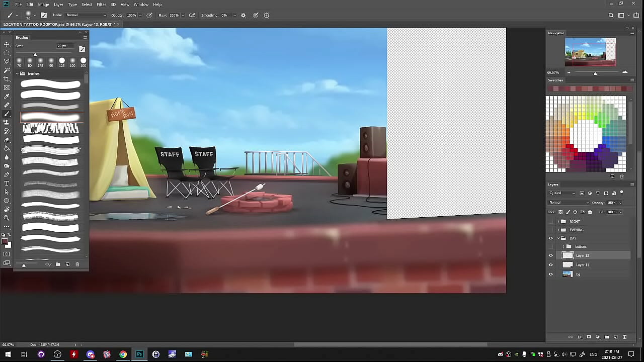Click the foreground color swatch
This screenshot has width=644, height=362.
5,242
